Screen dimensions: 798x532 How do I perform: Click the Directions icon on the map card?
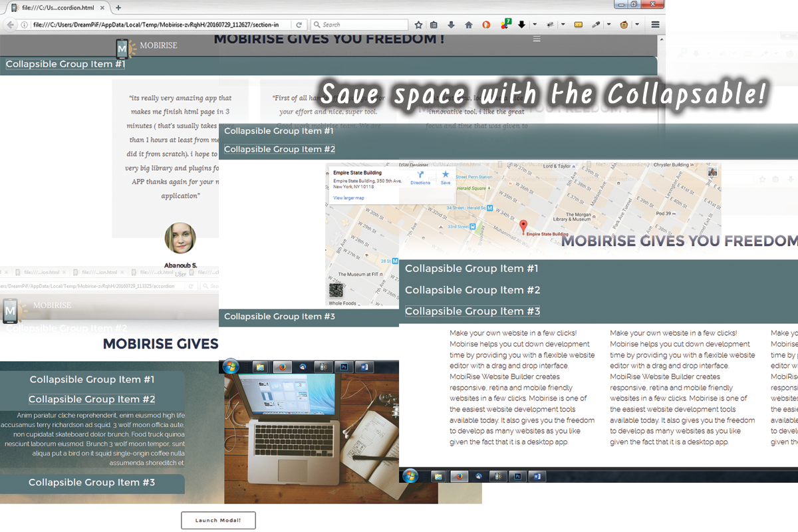[x=420, y=177]
